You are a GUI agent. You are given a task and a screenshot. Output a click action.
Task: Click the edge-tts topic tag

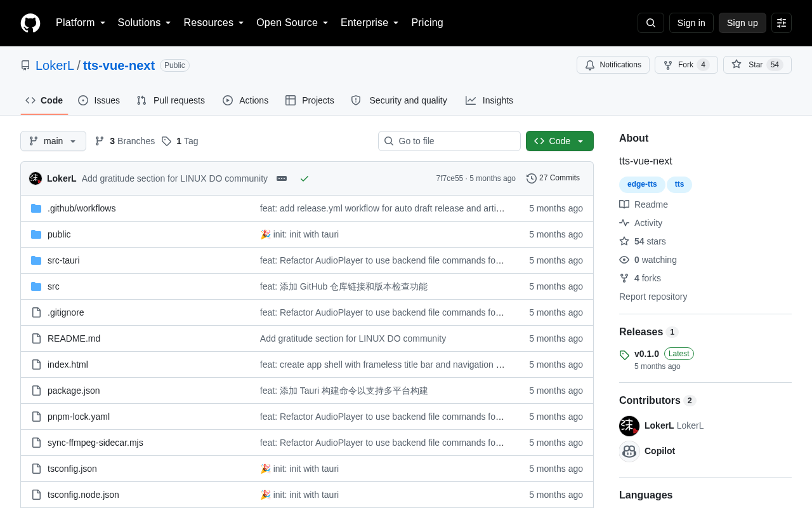(642, 184)
